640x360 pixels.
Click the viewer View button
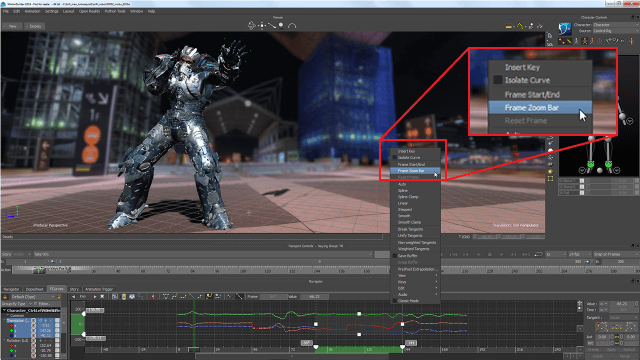(12, 26)
